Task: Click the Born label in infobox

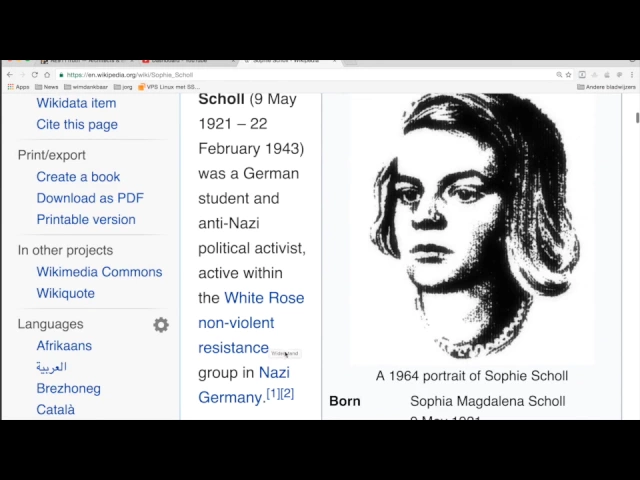Action: coord(345,401)
